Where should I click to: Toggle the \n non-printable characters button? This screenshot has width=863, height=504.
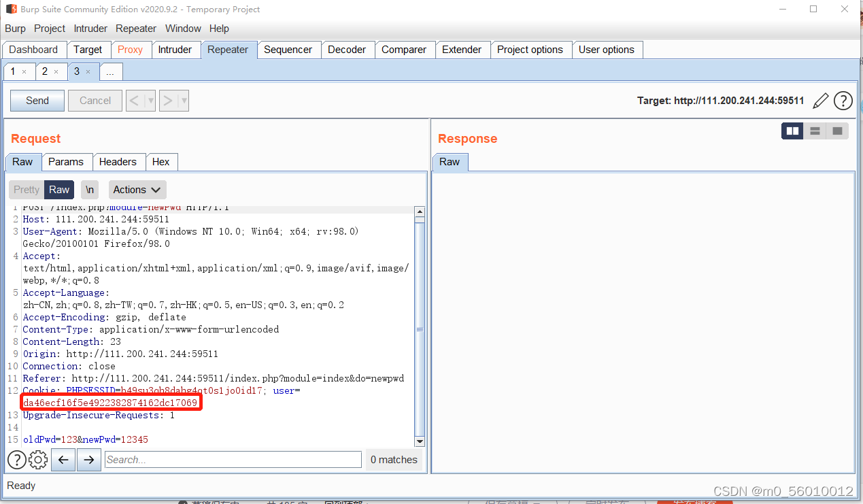tap(90, 190)
